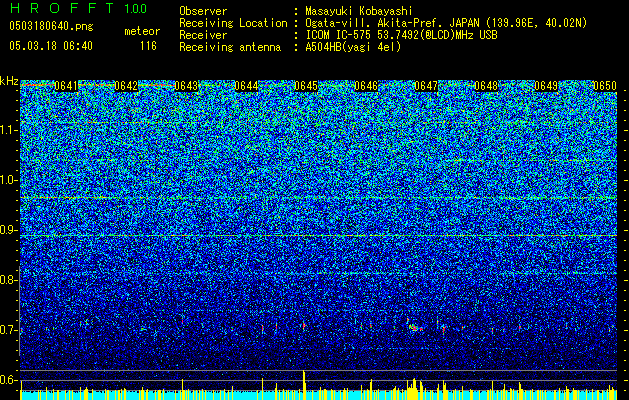Click the meteor count value 116

tap(148, 46)
